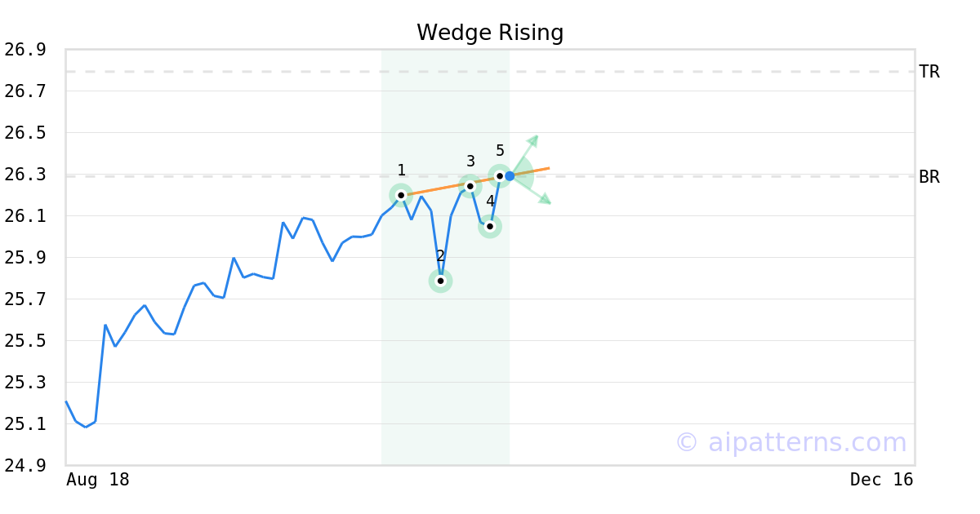Click pivot point 1 marker

pos(401,195)
